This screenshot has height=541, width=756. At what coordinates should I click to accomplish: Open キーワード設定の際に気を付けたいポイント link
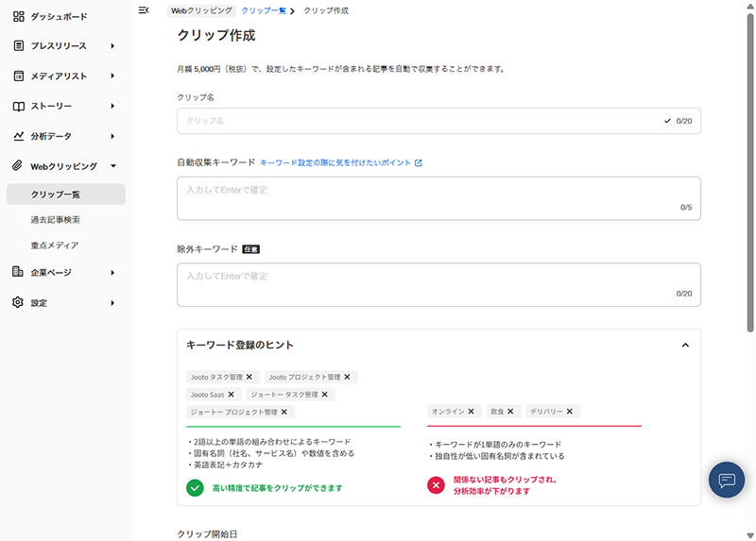pyautogui.click(x=335, y=162)
